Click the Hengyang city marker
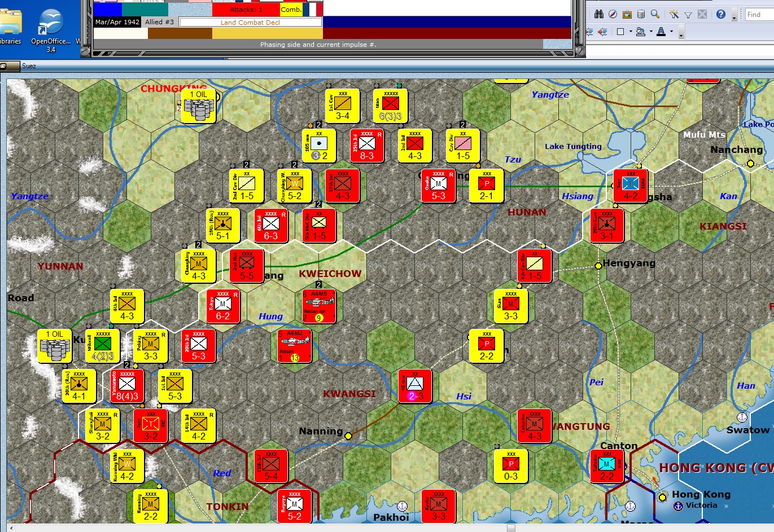Image resolution: width=774 pixels, height=532 pixels. 598,266
